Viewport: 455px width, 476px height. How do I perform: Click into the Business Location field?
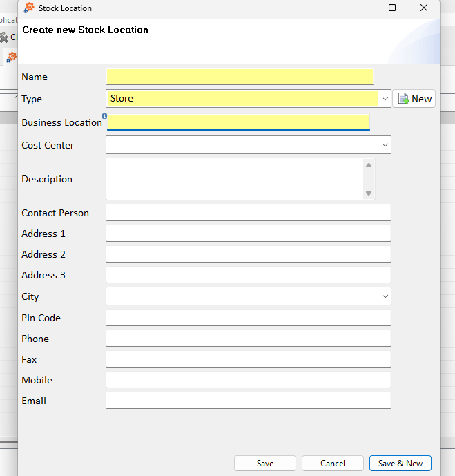pyautogui.click(x=238, y=122)
